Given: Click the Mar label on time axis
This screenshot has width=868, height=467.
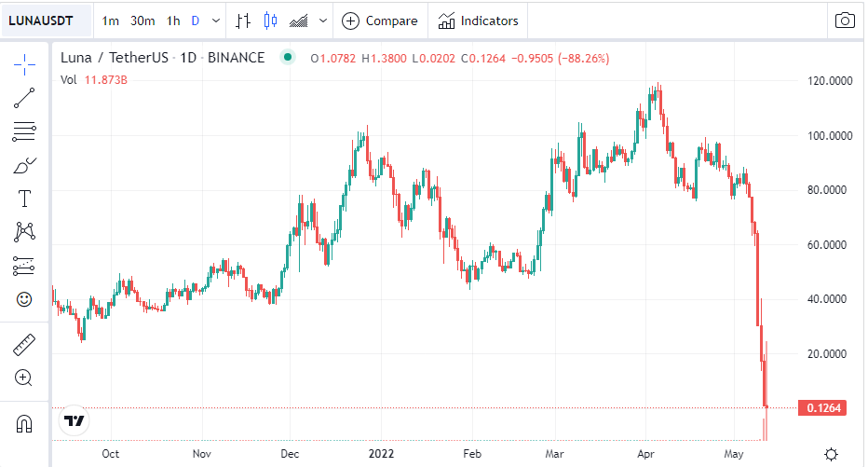Looking at the screenshot, I should coord(555,454).
